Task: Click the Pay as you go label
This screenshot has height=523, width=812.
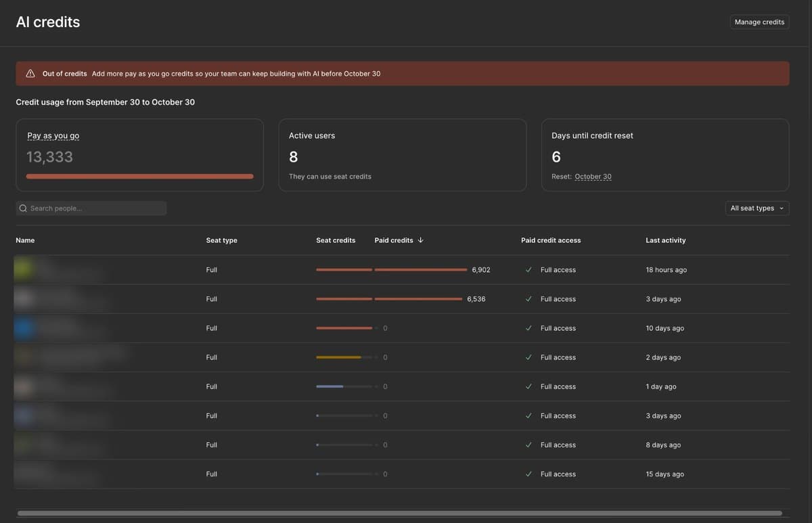Action: (53, 135)
